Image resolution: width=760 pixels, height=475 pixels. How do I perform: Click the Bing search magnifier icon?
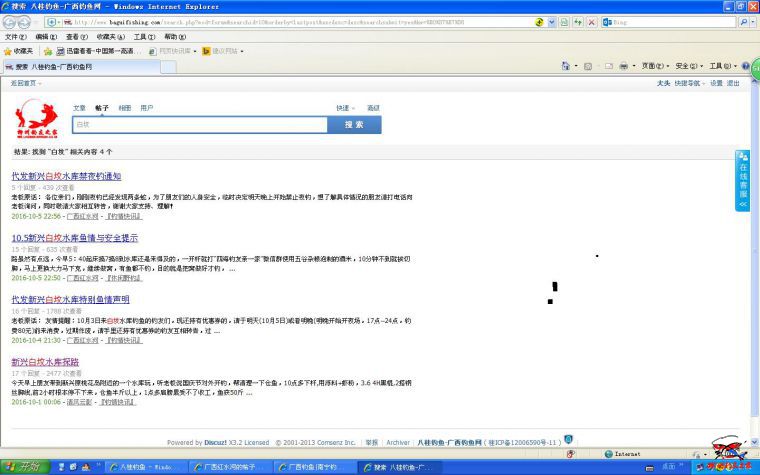click(x=743, y=22)
